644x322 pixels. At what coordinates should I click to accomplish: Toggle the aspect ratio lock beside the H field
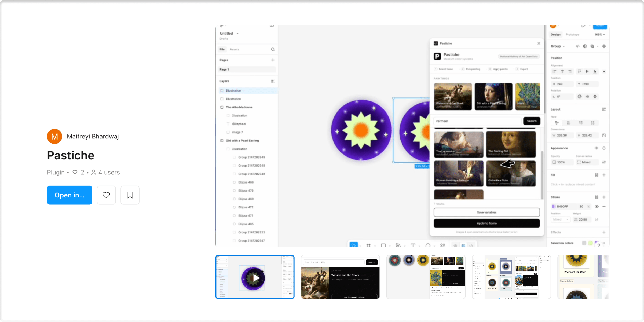(604, 135)
